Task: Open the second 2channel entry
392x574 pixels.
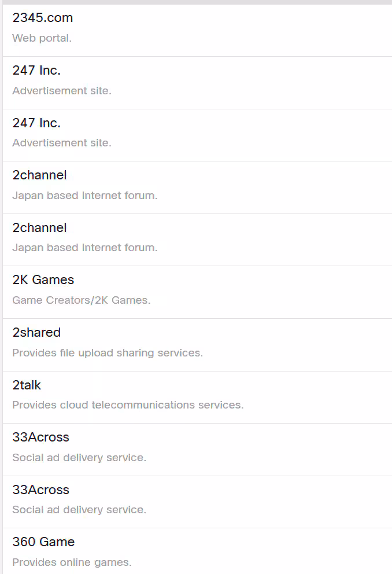Action: point(39,228)
